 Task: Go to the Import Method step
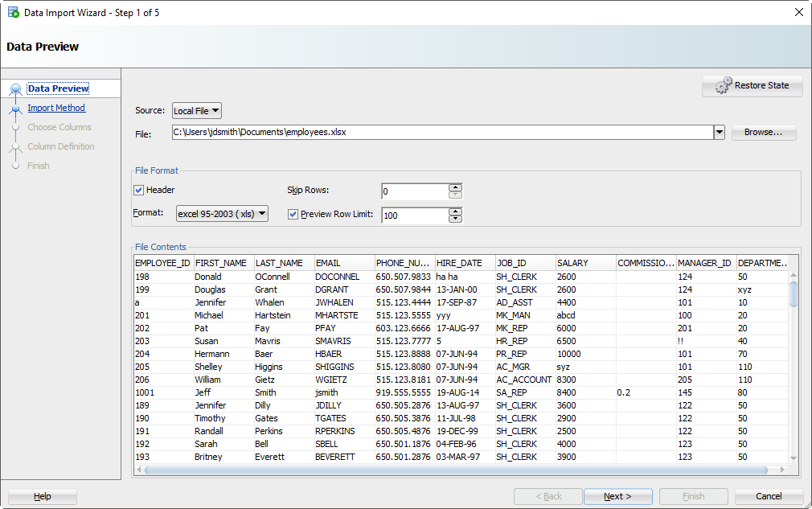[x=56, y=108]
